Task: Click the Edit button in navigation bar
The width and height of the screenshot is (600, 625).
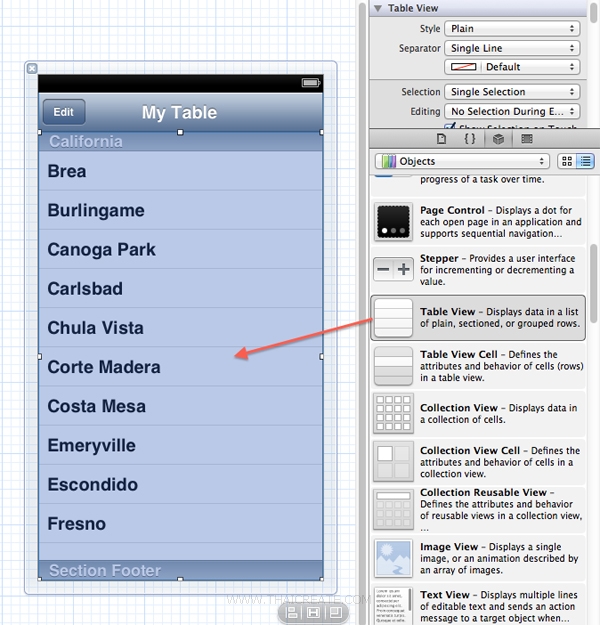Action: click(64, 112)
